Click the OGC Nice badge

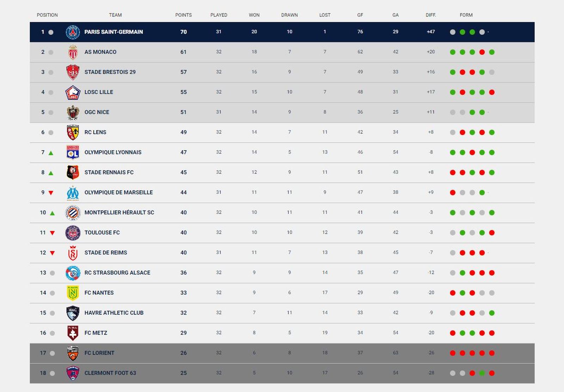72,112
